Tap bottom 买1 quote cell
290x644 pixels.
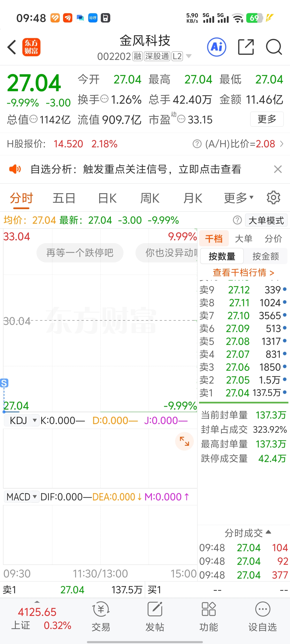[x=217, y=590]
